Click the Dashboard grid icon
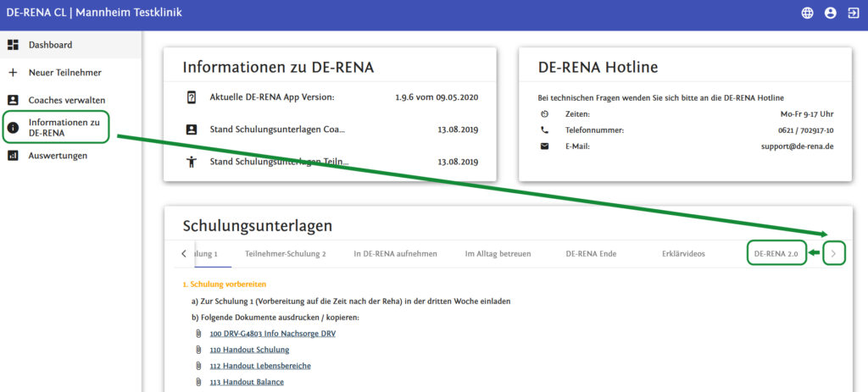Image resolution: width=868 pixels, height=392 pixels. tap(13, 45)
